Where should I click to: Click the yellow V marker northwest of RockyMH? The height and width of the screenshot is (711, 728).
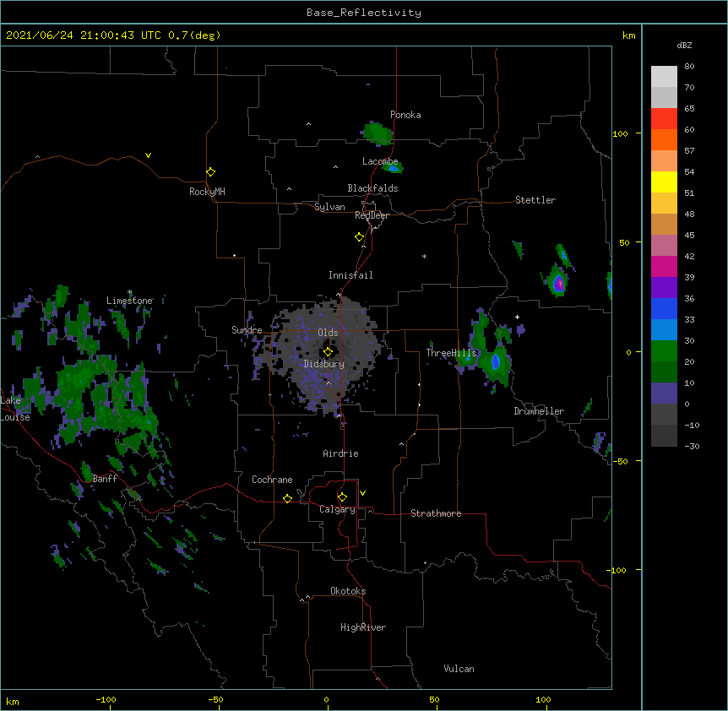(148, 155)
